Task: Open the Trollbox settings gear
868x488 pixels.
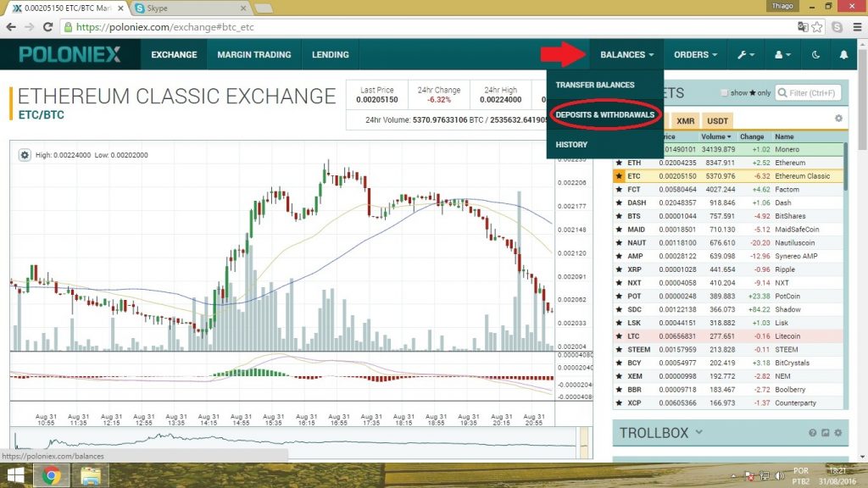Action: pos(837,433)
